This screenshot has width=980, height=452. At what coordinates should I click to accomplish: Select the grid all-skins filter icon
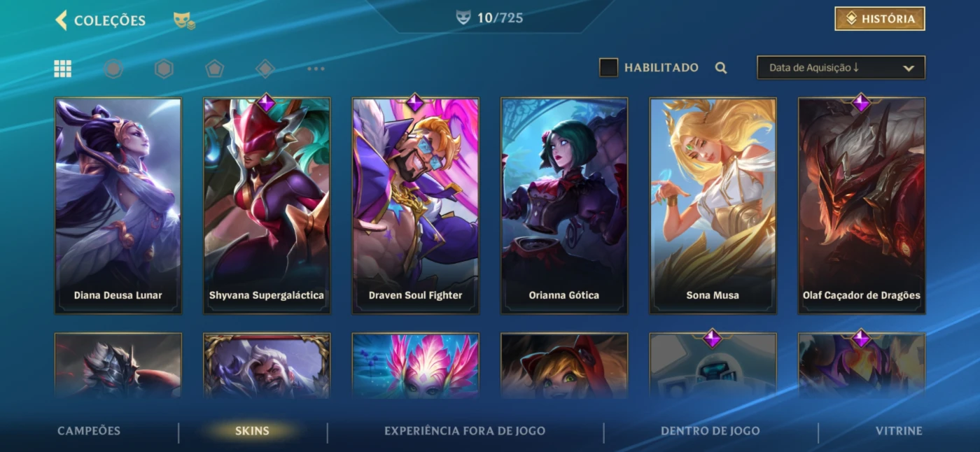[x=63, y=69]
